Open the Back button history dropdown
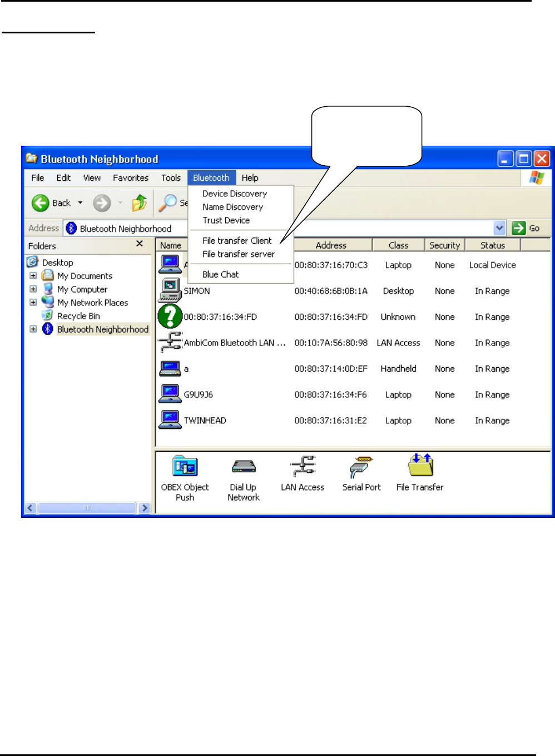The image size is (555, 756). click(80, 203)
